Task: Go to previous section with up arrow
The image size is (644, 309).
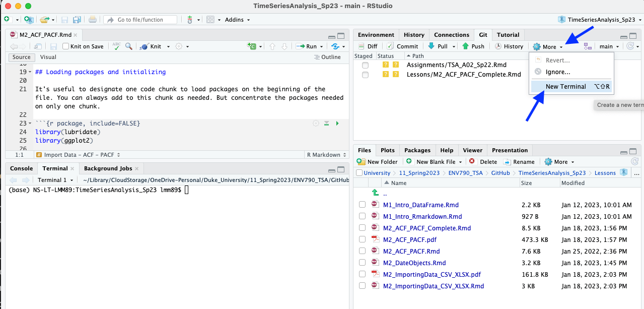Action: coord(272,46)
